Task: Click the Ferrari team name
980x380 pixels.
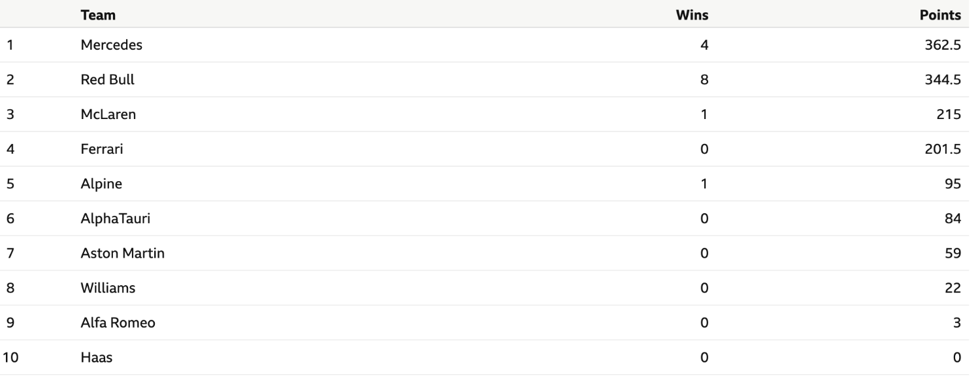Action: pos(102,149)
